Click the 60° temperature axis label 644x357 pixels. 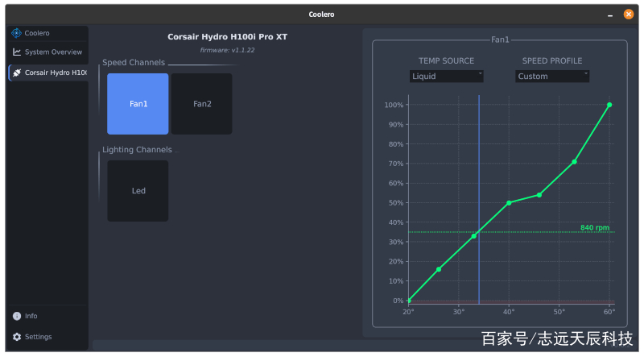tap(609, 312)
